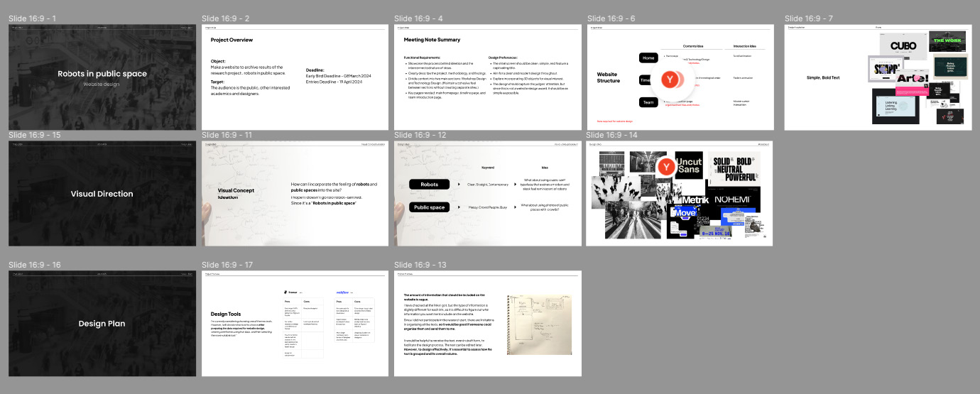Select the notebook sketch photo on slide 13
Screen dimensions: 980x394
tap(538, 325)
